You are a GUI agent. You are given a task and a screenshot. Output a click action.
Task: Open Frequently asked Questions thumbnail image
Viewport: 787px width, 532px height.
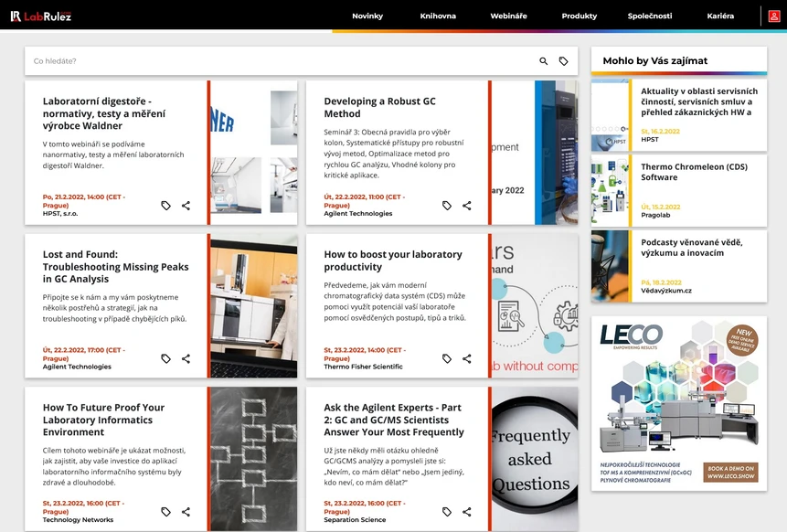click(x=534, y=459)
